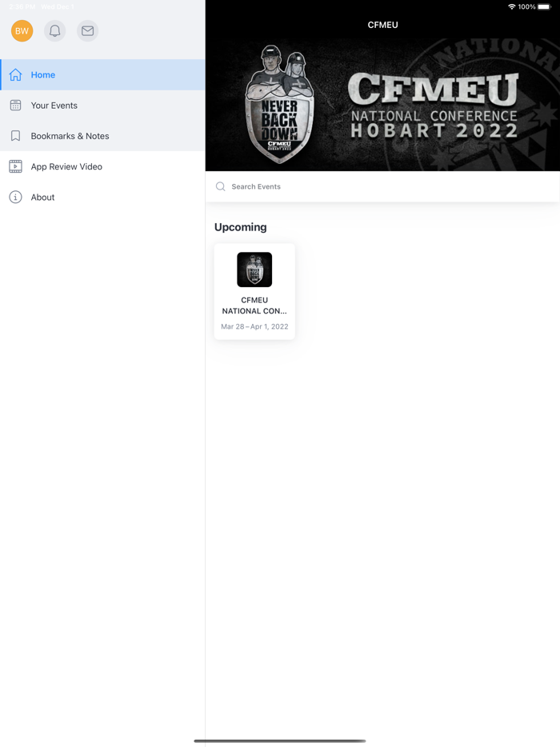
Task: Select Home in the sidebar
Action: pos(102,75)
